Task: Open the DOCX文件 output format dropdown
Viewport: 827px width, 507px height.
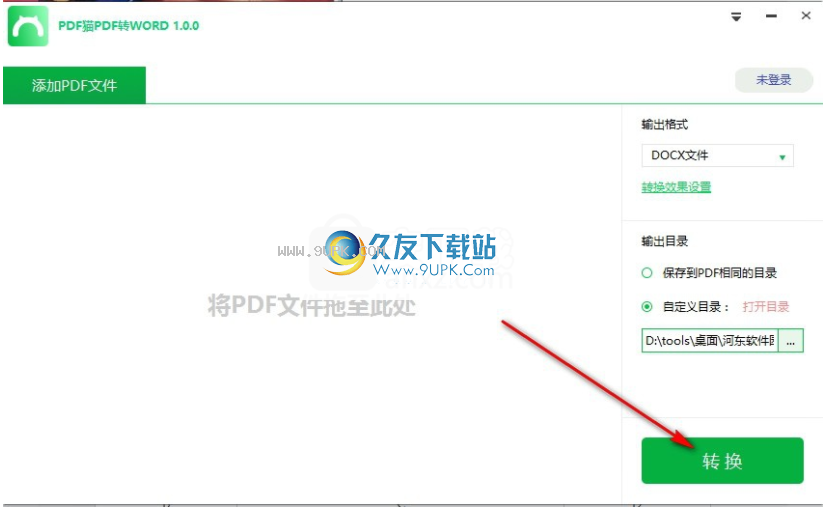Action: point(717,156)
